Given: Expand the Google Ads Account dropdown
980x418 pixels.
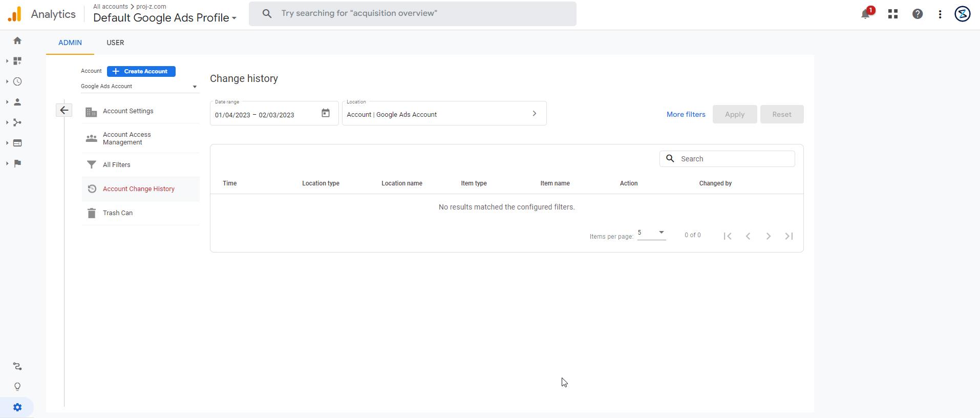Looking at the screenshot, I should point(139,87).
